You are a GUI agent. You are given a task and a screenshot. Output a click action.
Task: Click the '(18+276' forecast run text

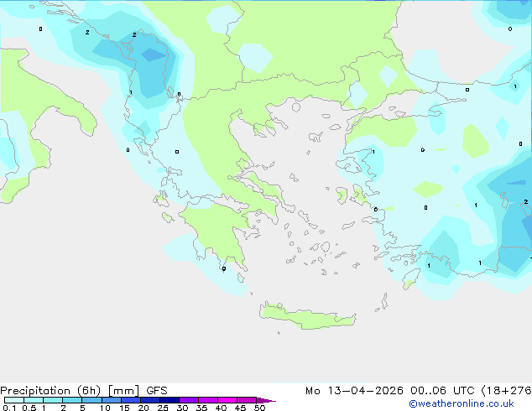[x=506, y=391]
